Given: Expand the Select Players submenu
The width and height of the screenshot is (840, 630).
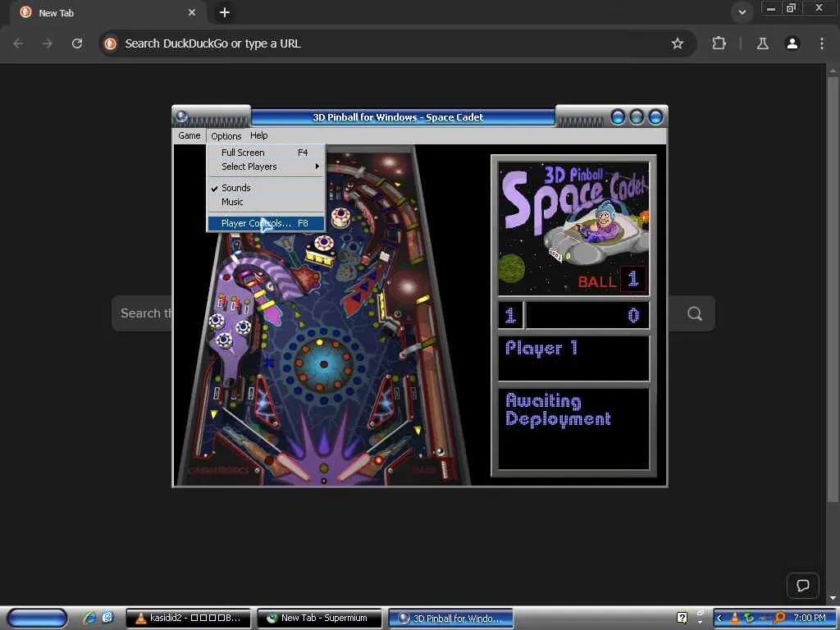Looking at the screenshot, I should (x=266, y=167).
